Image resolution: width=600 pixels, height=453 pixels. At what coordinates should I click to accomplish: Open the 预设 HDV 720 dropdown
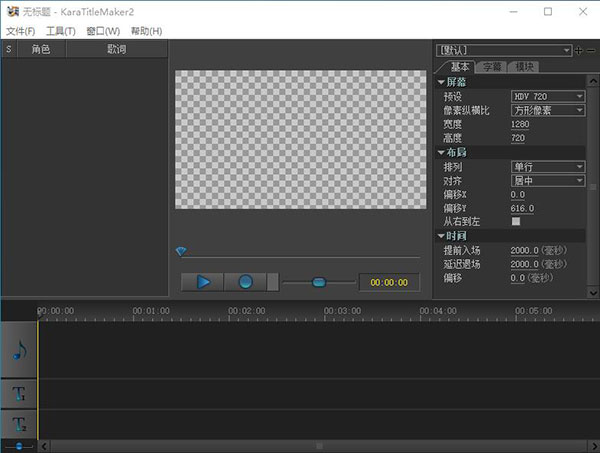click(547, 96)
